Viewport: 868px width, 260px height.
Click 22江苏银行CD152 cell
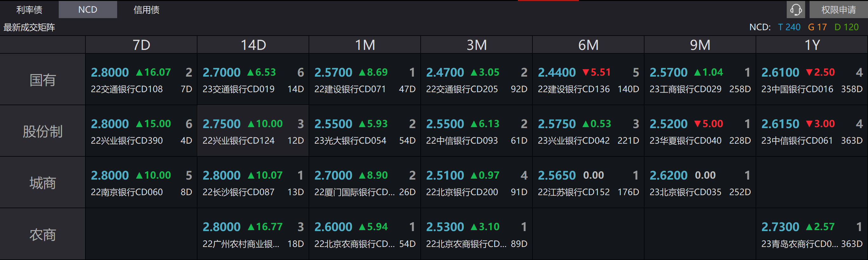coord(588,182)
